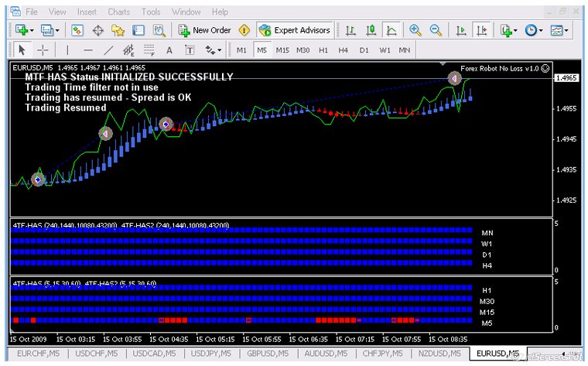This screenshot has width=588, height=366.
Task: Select the Horizontal Line drawing tool
Action: [88, 50]
